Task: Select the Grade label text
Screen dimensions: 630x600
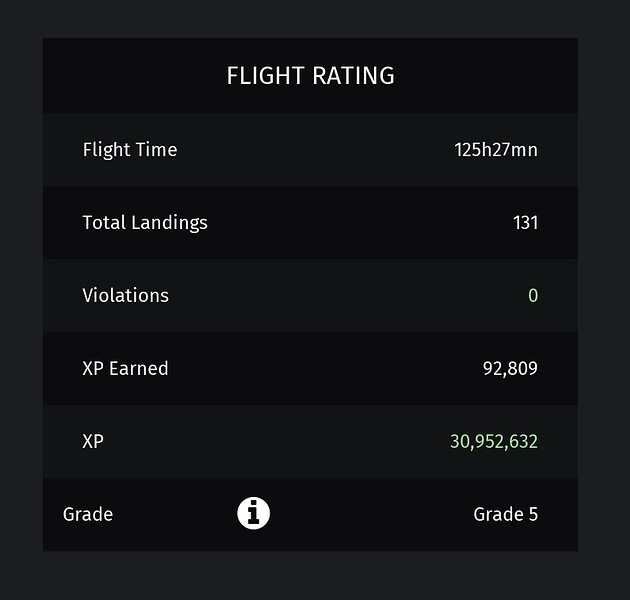Action: tap(88, 514)
